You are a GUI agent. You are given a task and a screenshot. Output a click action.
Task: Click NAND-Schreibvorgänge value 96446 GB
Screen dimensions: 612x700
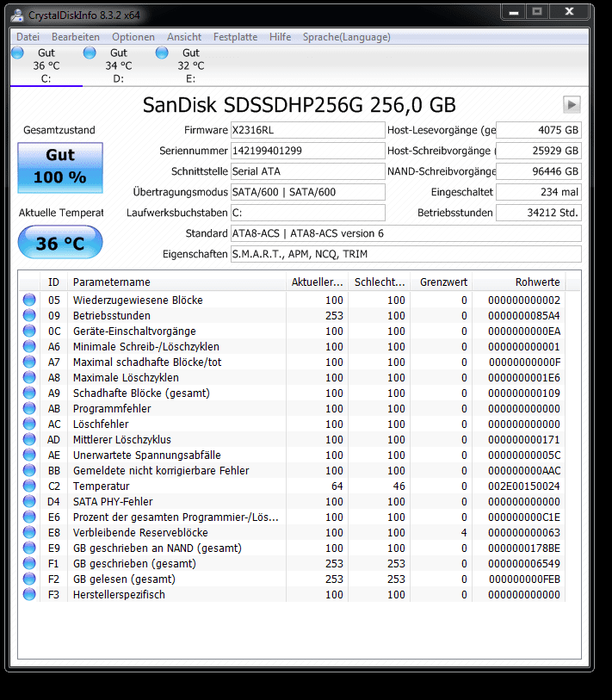point(538,171)
